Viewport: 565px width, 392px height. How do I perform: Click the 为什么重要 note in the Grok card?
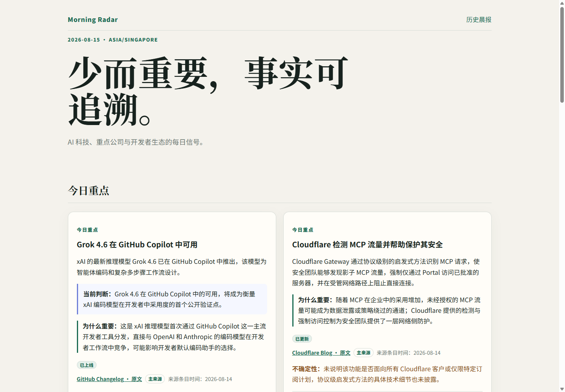172,337
